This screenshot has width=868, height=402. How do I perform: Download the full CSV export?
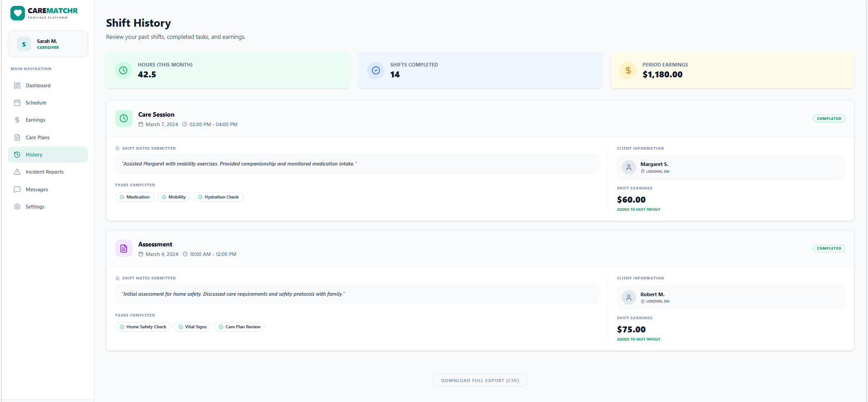[x=480, y=380]
